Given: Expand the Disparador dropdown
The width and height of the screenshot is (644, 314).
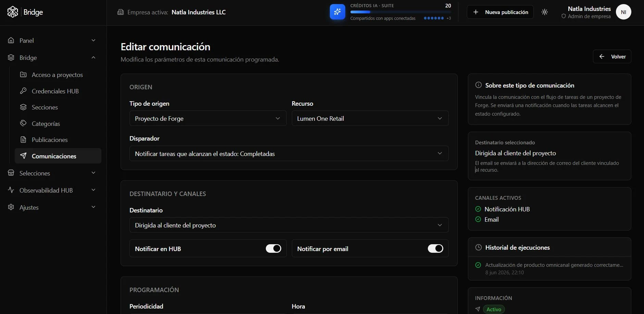Looking at the screenshot, I should 289,154.
